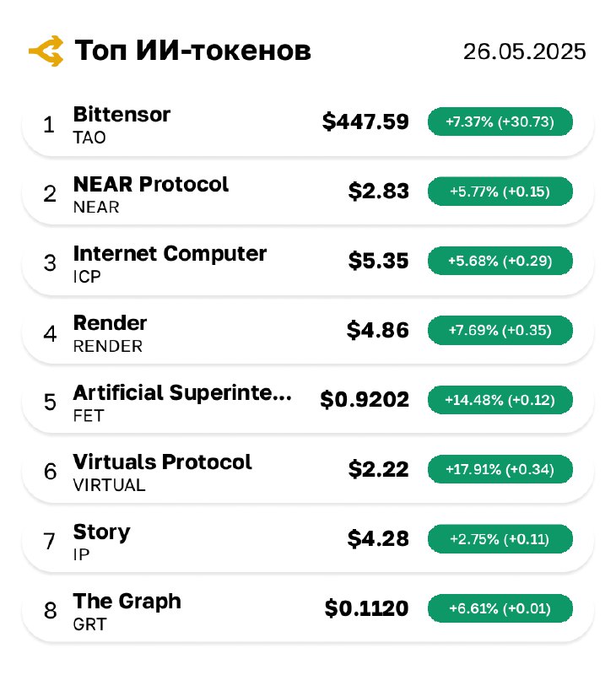Select the Story IP token
The height and width of the screenshot is (675, 616).
coord(308,543)
